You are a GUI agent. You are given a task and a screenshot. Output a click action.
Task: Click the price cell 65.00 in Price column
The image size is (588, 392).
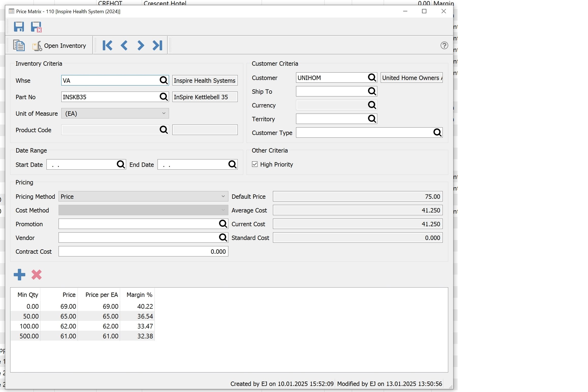(59, 316)
